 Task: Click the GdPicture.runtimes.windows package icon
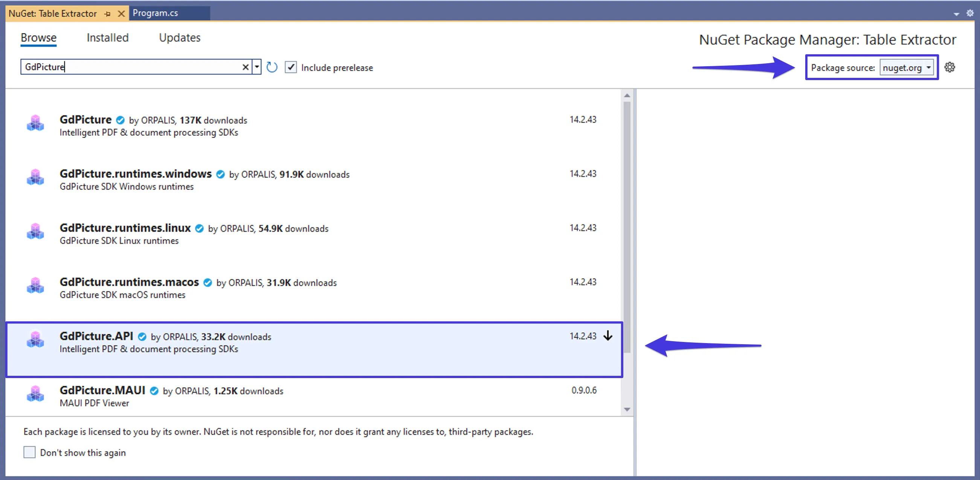click(35, 177)
